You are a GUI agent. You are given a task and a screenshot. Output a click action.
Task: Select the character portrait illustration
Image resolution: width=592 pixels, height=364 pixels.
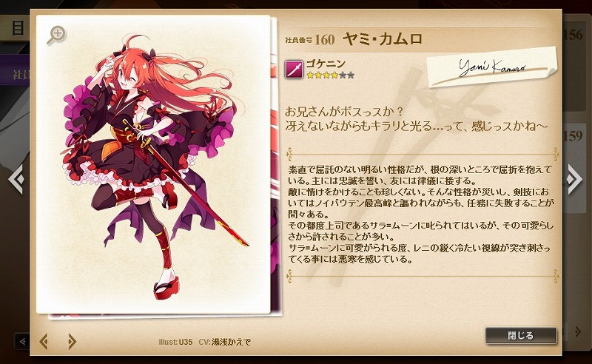coord(153,164)
